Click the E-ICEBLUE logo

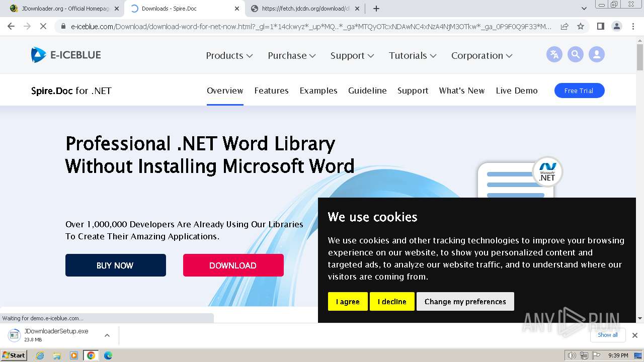point(66,55)
